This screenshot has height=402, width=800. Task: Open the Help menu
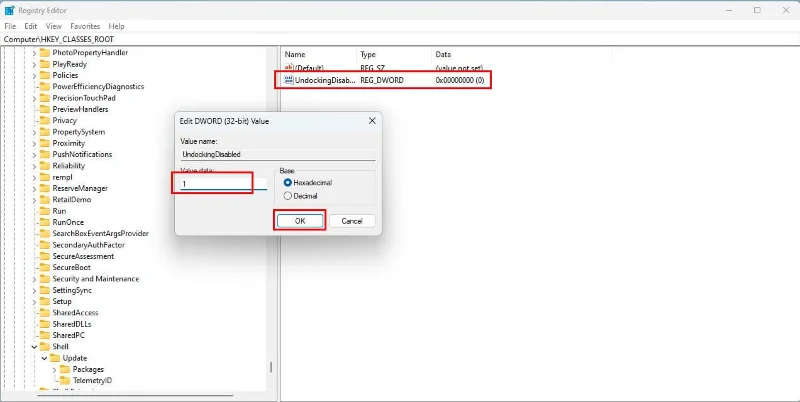coord(116,26)
